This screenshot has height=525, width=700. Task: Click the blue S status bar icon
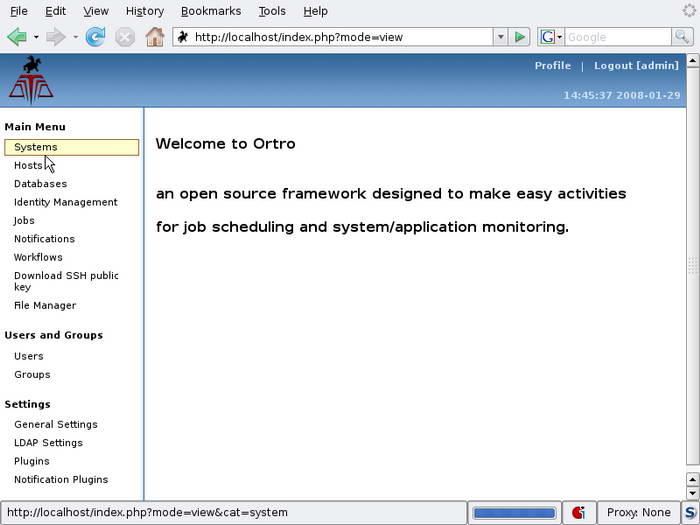coord(690,512)
